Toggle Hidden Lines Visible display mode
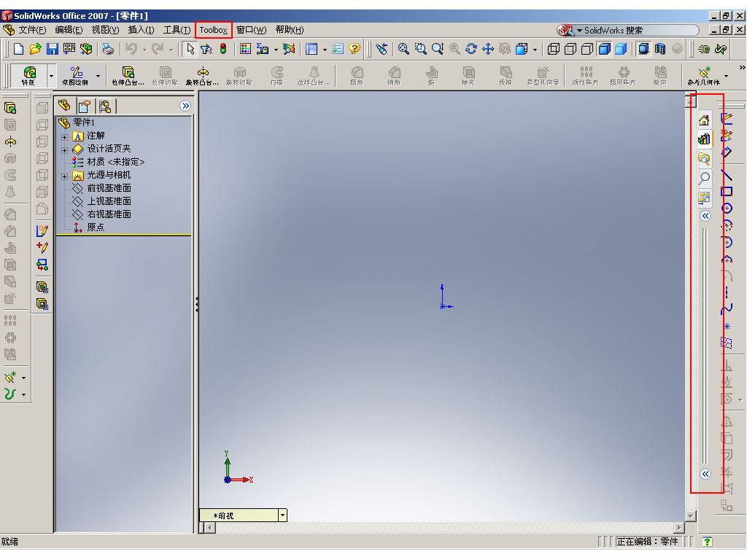 (570, 49)
